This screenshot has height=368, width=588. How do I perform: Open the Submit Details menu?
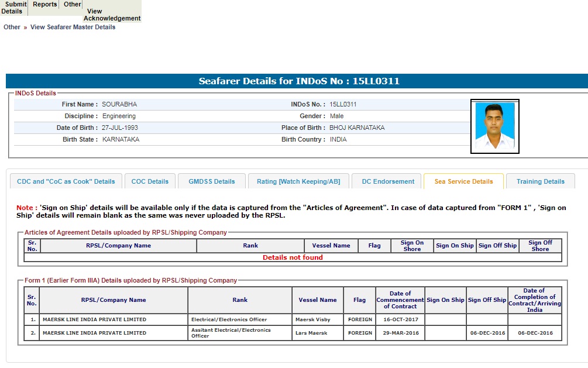13,8
